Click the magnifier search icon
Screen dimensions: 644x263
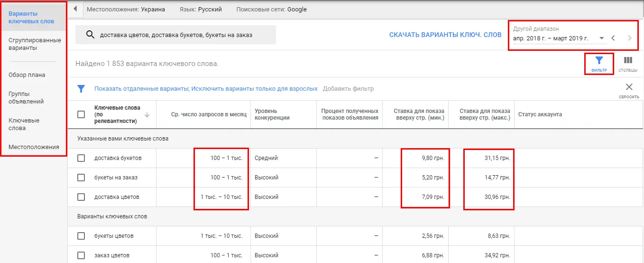tap(90, 35)
